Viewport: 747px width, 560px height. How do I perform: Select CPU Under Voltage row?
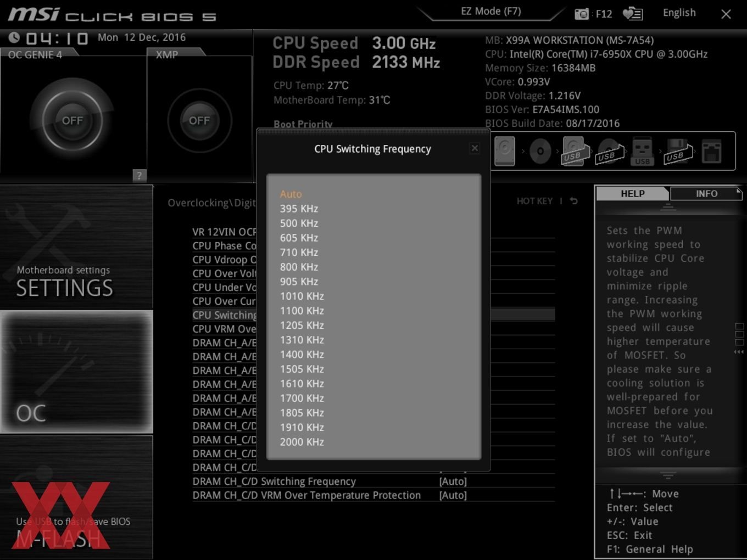point(224,287)
